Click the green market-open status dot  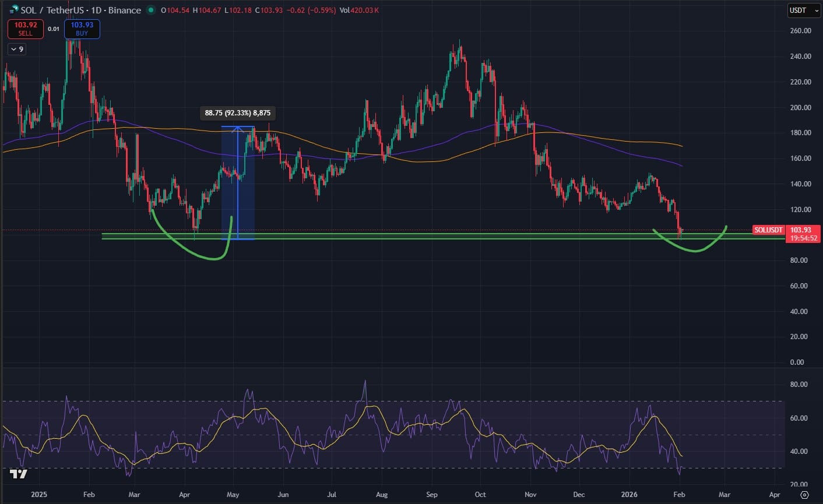151,10
